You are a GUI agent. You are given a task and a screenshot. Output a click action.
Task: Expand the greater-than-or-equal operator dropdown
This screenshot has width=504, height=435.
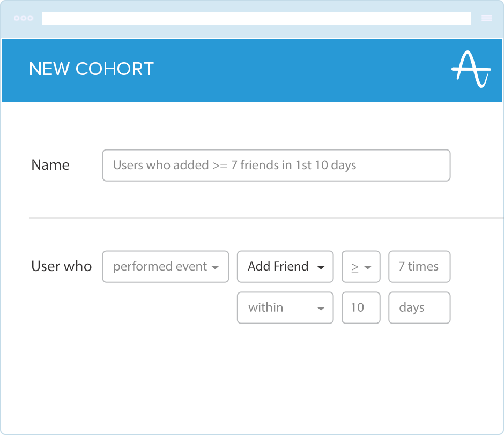(361, 267)
